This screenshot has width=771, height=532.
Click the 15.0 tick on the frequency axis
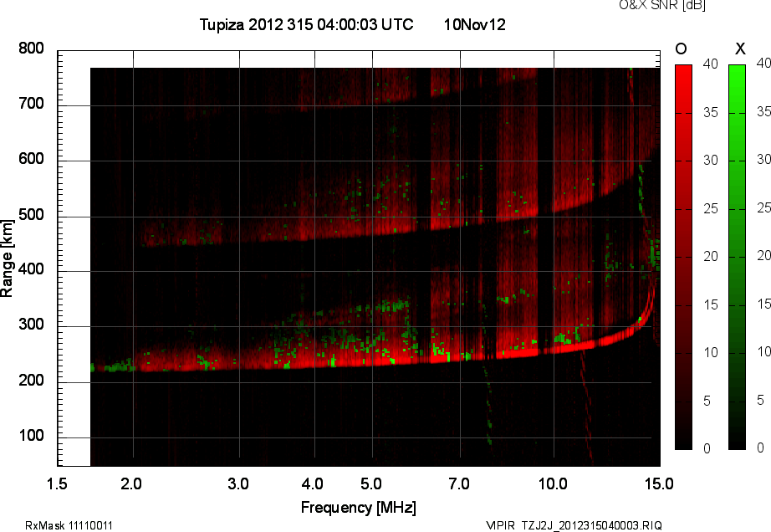coord(659,483)
